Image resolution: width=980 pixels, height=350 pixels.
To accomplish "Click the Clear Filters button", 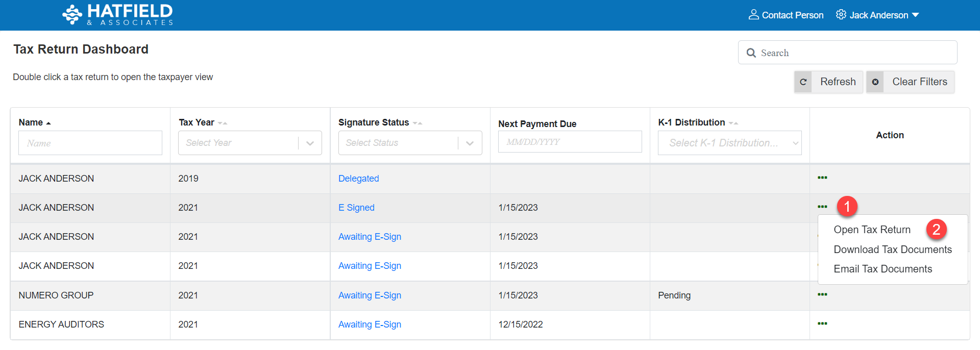I will point(910,82).
